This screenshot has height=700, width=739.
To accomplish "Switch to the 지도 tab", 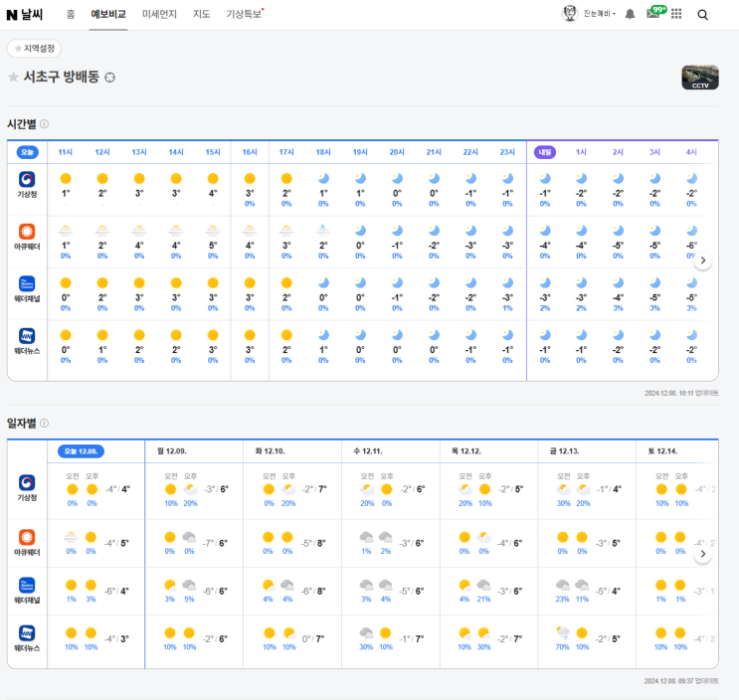I will point(202,14).
